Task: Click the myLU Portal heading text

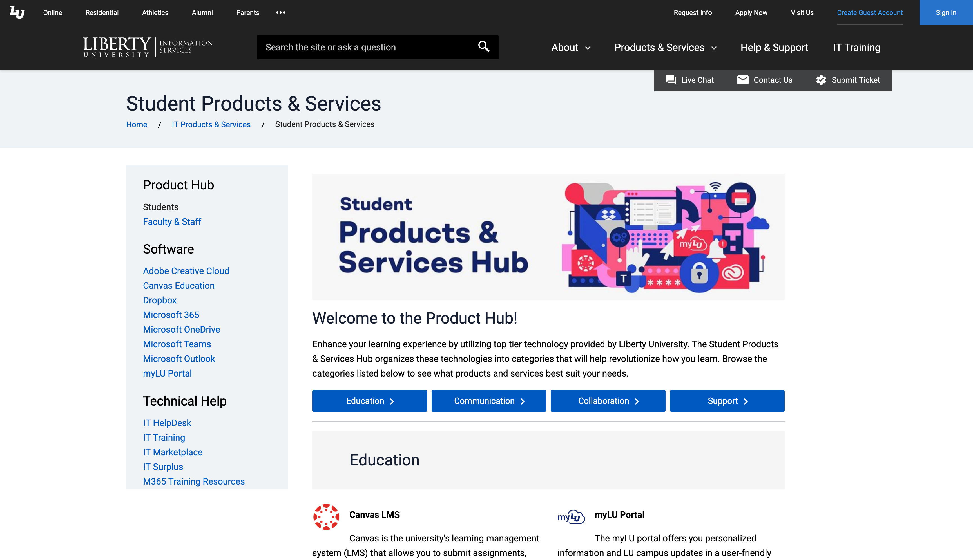Action: tap(619, 515)
